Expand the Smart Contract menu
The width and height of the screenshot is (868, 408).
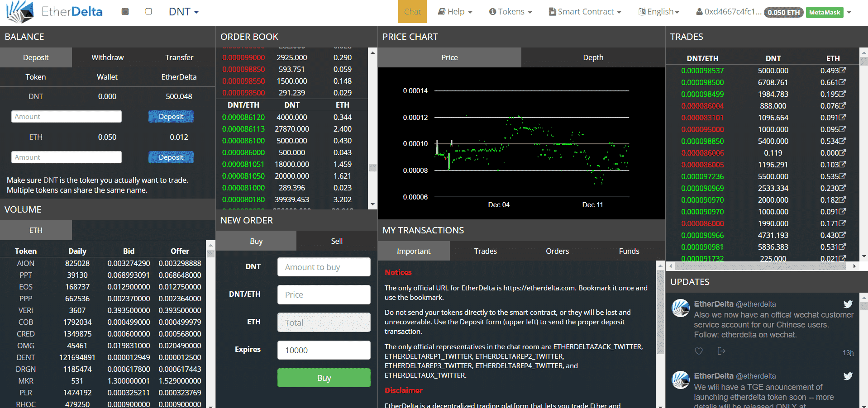(585, 12)
